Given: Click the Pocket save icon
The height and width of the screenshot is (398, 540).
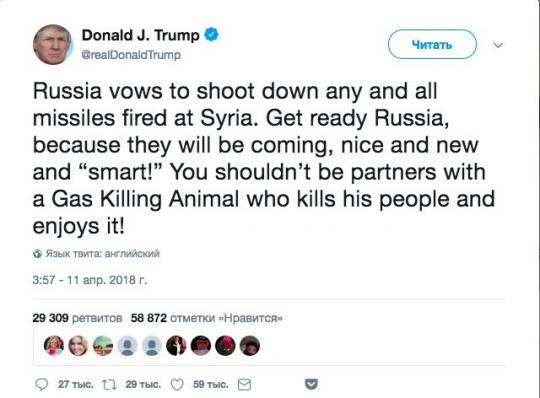Looking at the screenshot, I should coord(311,384).
